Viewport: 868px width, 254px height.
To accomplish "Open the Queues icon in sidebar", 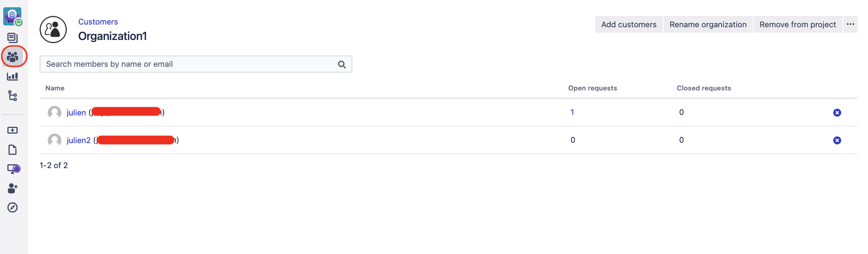I will pyautogui.click(x=13, y=38).
